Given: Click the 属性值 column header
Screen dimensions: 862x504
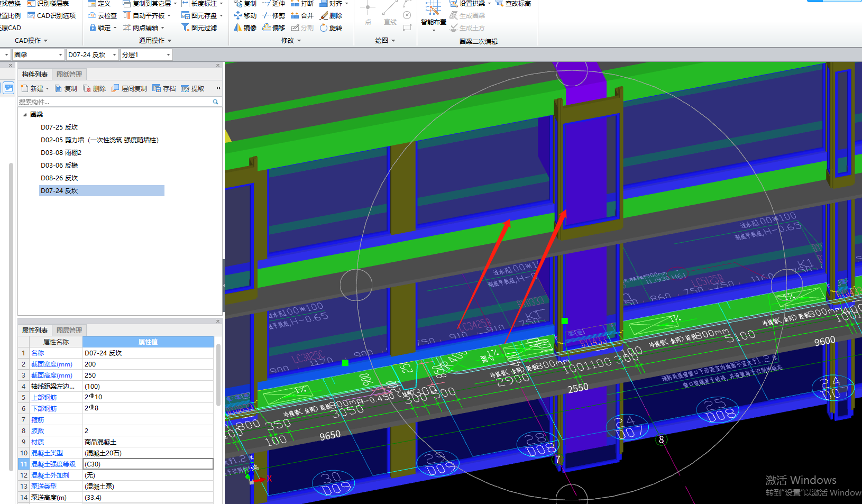Looking at the screenshot, I should click(x=148, y=342).
